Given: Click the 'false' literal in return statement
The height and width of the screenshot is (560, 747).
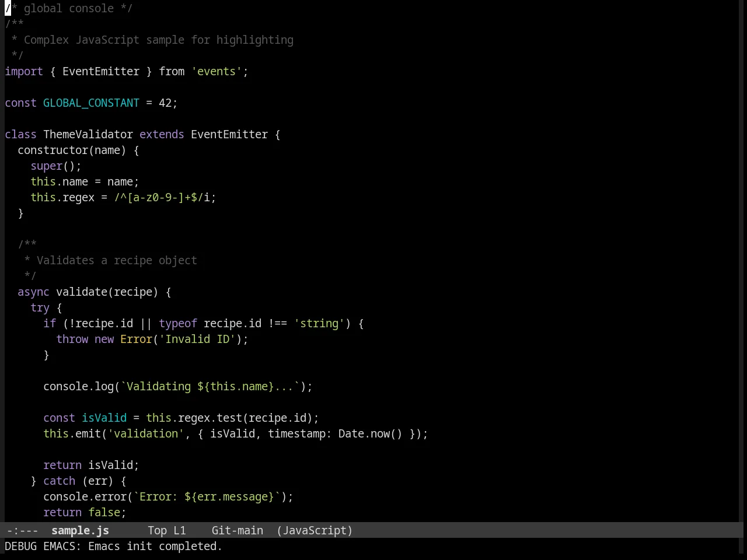Looking at the screenshot, I should coord(104,512).
